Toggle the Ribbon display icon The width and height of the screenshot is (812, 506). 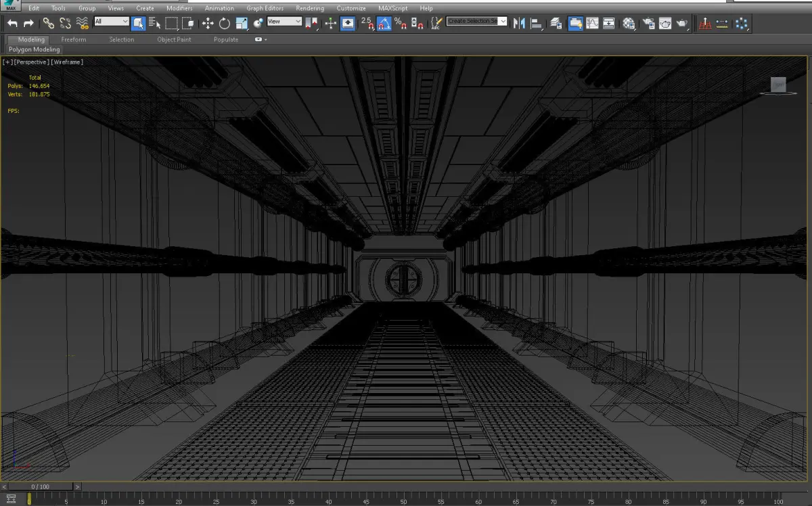click(575, 23)
